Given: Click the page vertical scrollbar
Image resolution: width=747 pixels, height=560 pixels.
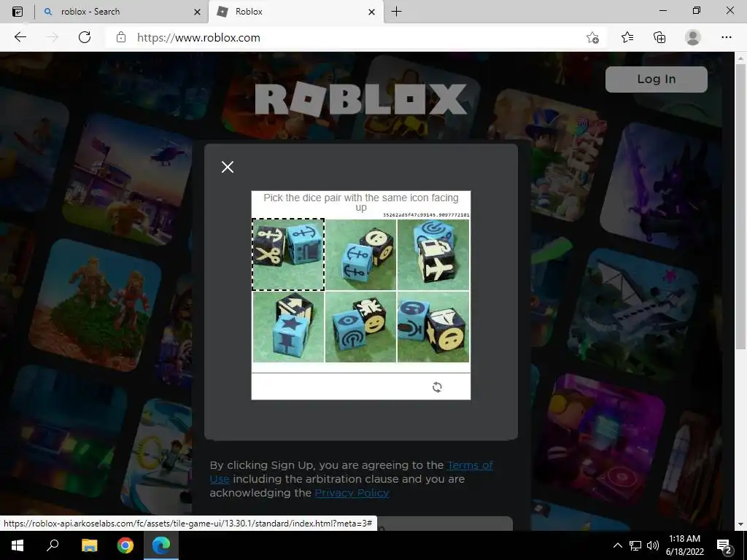Looking at the screenshot, I should point(740,205).
